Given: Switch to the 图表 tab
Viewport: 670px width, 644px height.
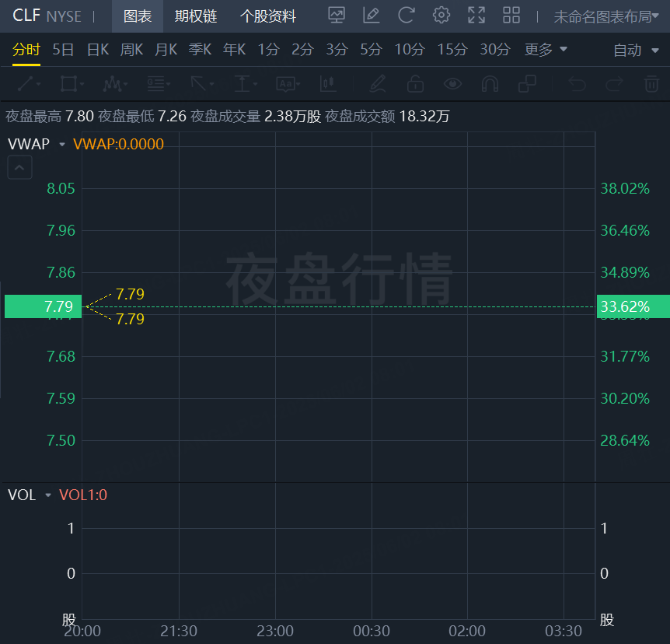Looking at the screenshot, I should (138, 16).
